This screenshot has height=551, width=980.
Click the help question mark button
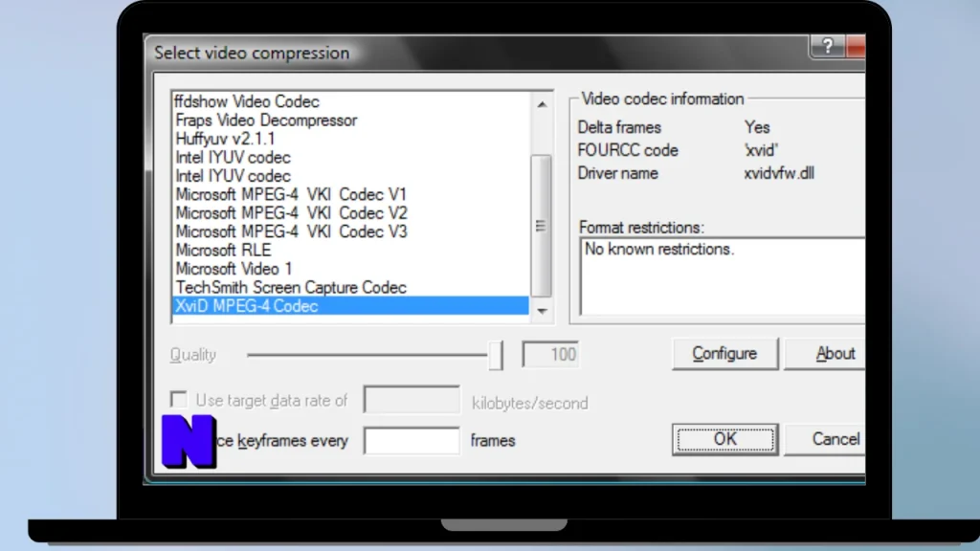pyautogui.click(x=828, y=46)
